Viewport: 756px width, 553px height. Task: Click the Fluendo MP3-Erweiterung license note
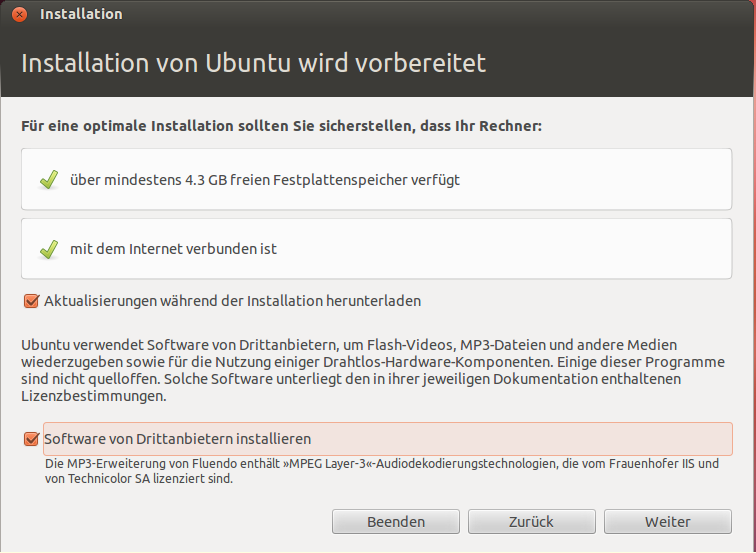(382, 471)
